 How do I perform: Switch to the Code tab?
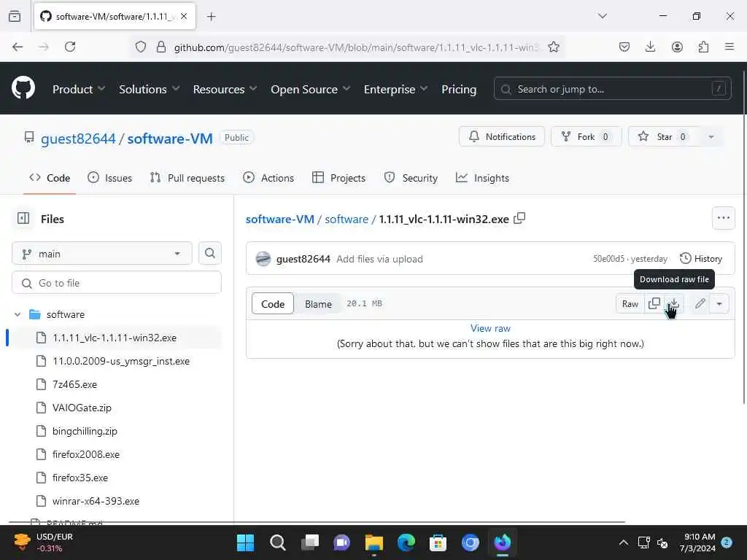tap(50, 178)
